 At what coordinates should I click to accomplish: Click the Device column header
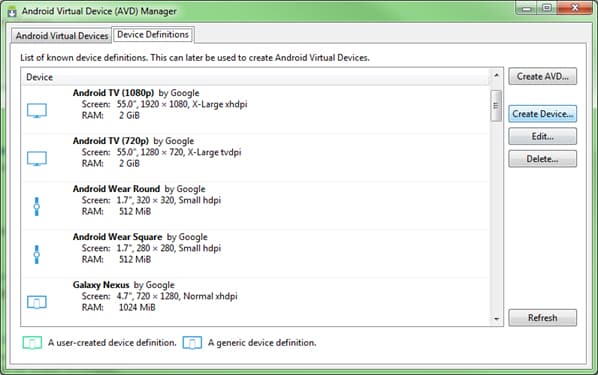(256, 77)
